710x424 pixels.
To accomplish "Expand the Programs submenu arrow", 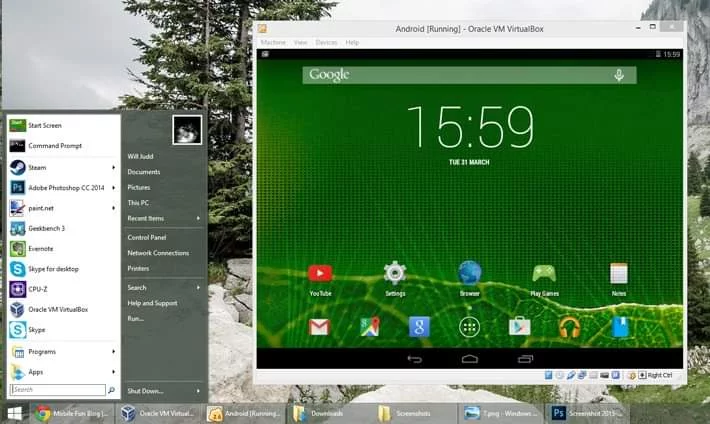I will click(113, 352).
